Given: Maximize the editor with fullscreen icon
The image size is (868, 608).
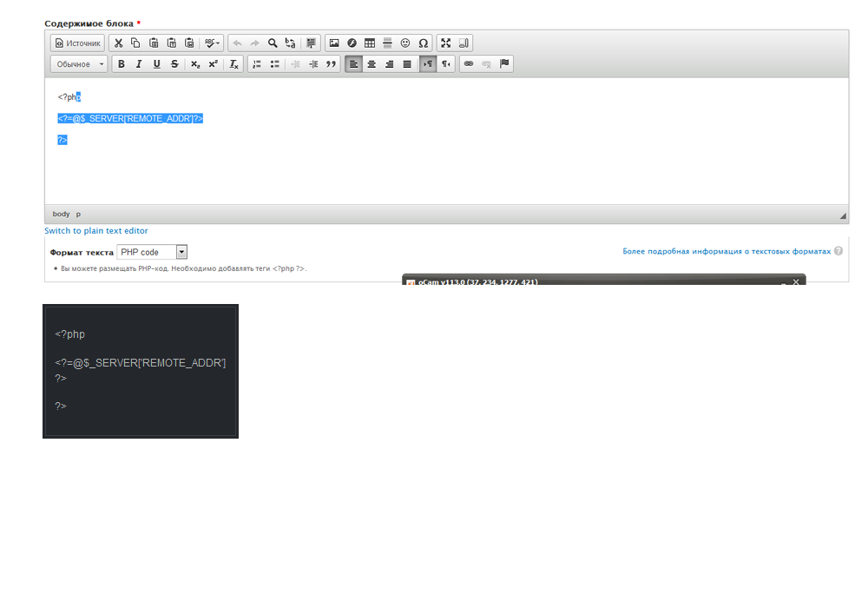Looking at the screenshot, I should 445,43.
